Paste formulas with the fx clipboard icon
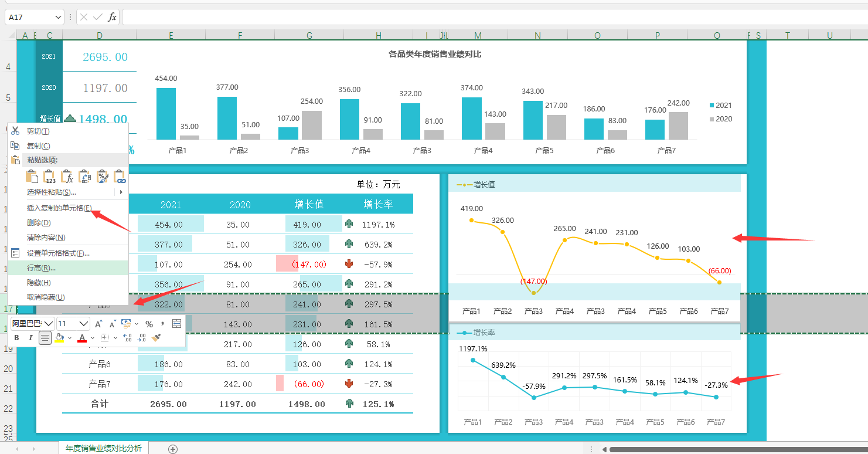This screenshot has height=454, width=868. [67, 177]
